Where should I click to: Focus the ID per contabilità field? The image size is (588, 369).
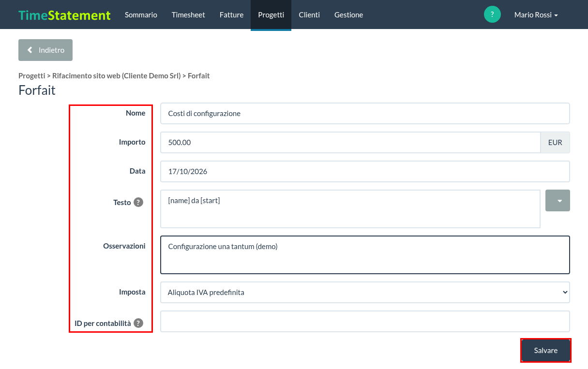pyautogui.click(x=365, y=321)
